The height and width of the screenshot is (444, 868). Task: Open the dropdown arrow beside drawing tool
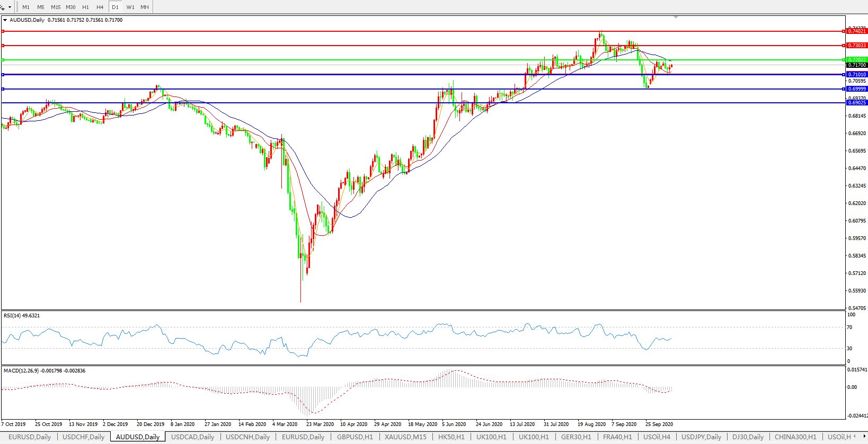pyautogui.click(x=10, y=7)
